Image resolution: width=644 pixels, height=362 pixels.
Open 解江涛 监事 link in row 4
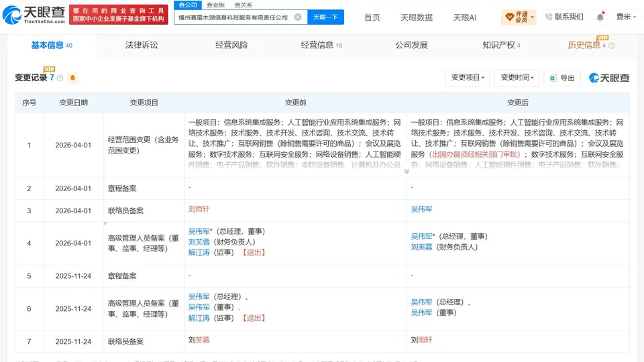[x=199, y=253]
